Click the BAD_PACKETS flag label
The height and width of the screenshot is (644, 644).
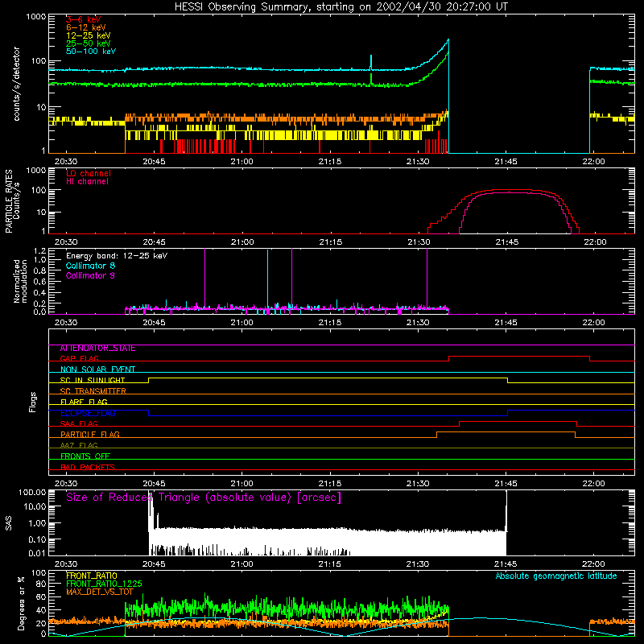click(x=88, y=468)
